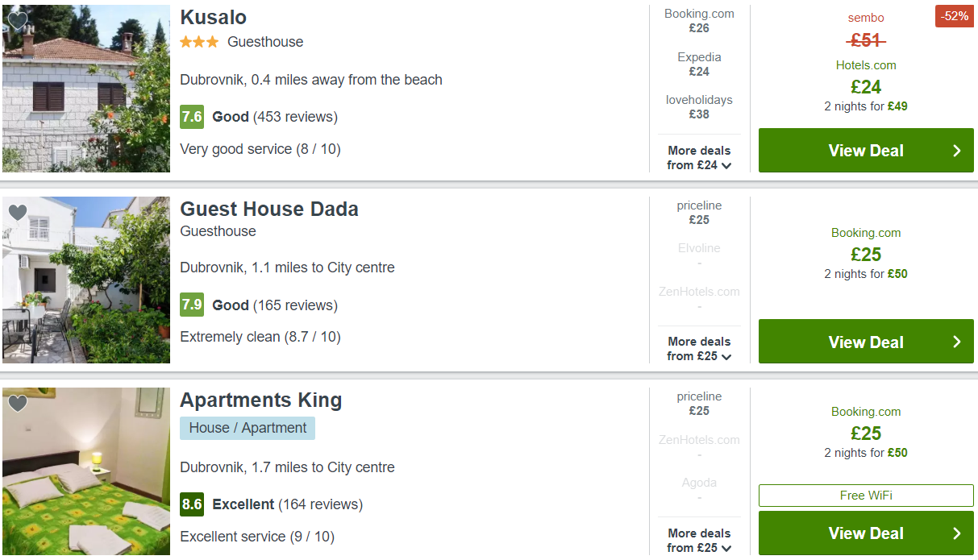
Task: Toggle heart favorite on Apartments King
Action: [18, 404]
